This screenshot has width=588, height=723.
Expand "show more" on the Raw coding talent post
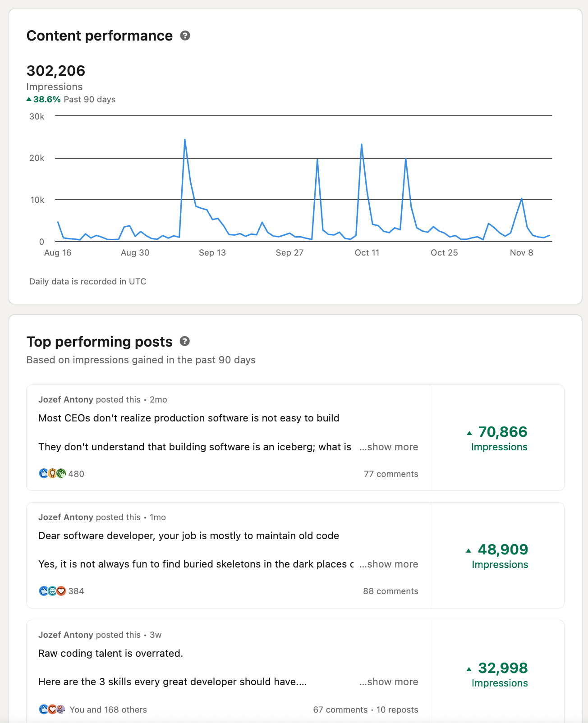389,682
